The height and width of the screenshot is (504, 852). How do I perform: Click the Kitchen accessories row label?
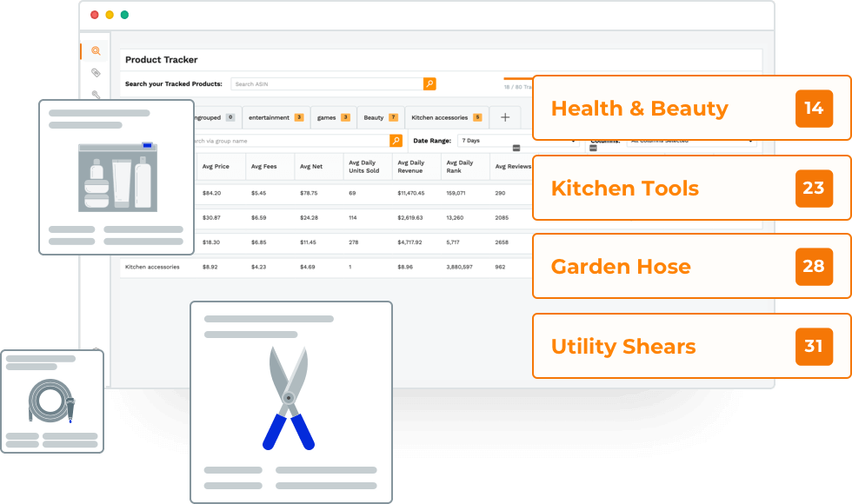pyautogui.click(x=152, y=268)
